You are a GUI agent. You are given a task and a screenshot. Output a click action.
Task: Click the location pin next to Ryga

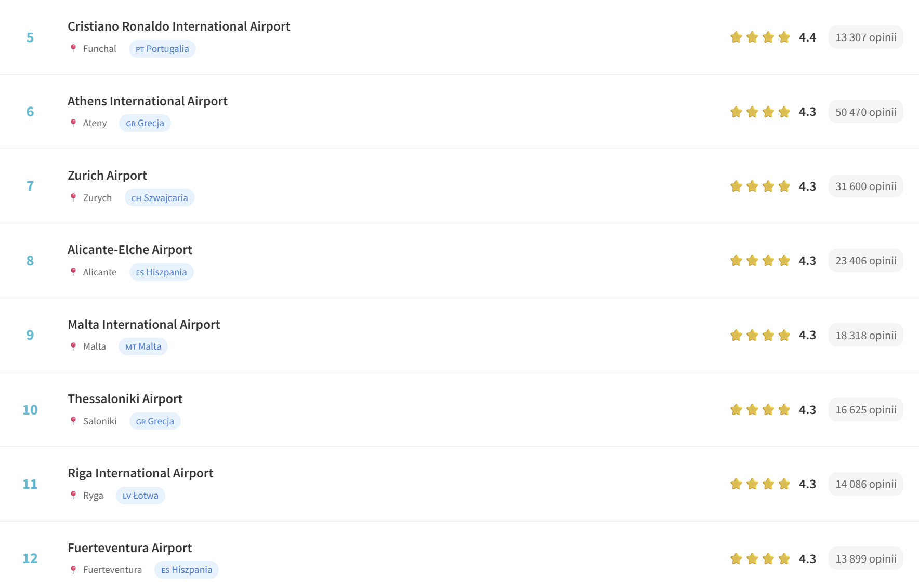coord(73,495)
